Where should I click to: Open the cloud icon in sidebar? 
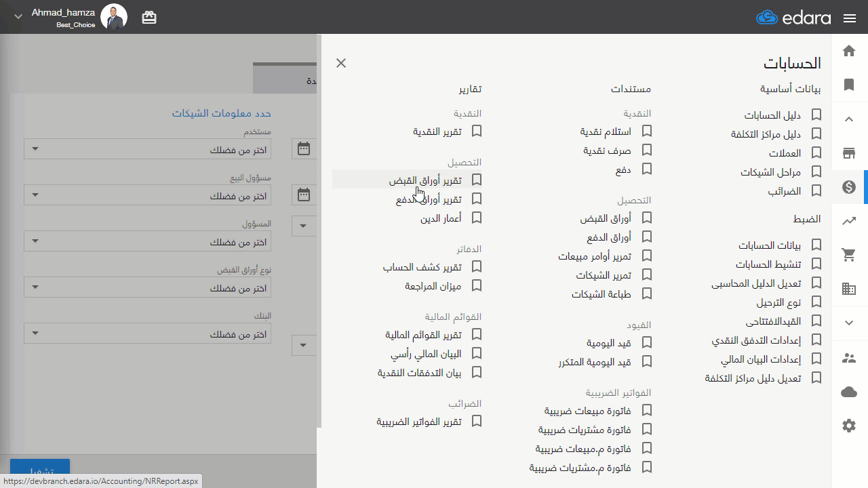(x=849, y=392)
